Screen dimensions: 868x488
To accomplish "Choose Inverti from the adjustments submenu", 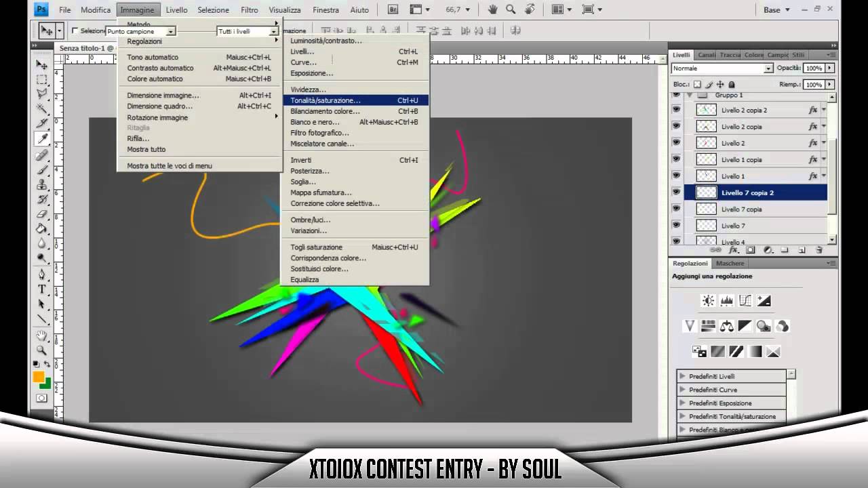I will pyautogui.click(x=355, y=160).
